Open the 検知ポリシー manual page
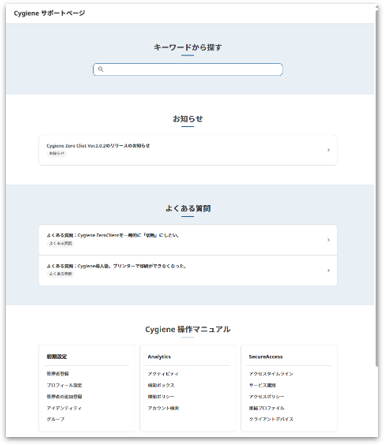The image size is (384, 445). 161,396
